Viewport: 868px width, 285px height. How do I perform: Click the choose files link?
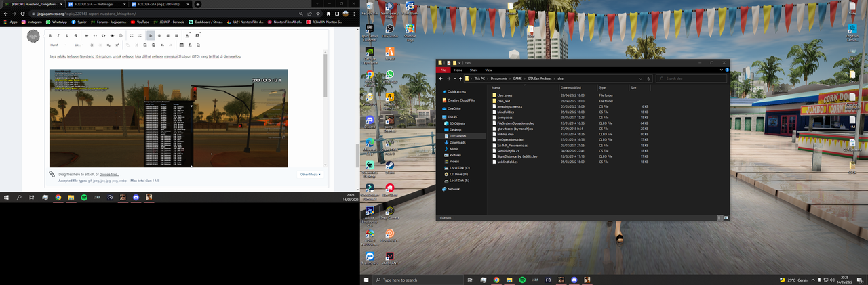point(109,174)
